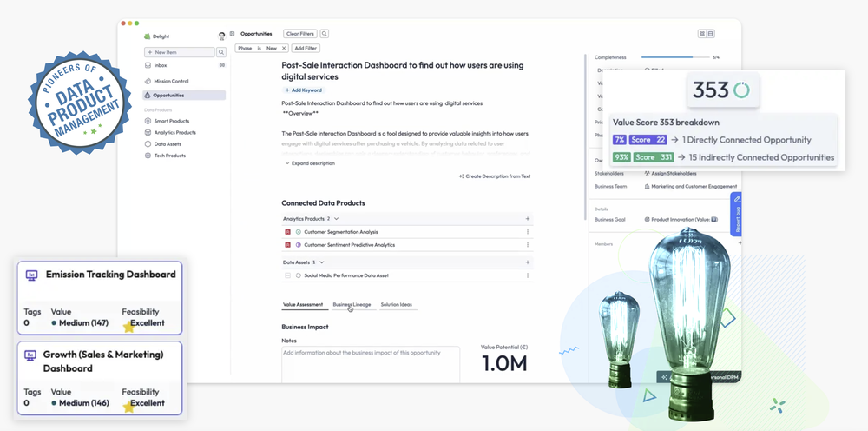Viewport: 868px width, 431px height.
Task: Collapse the Data Assets group
Action: (x=322, y=262)
